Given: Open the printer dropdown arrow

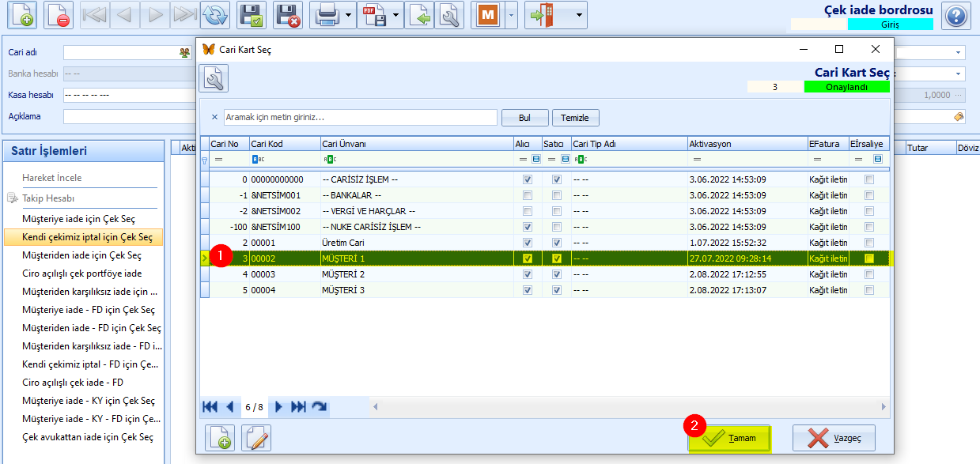Looking at the screenshot, I should 349,15.
